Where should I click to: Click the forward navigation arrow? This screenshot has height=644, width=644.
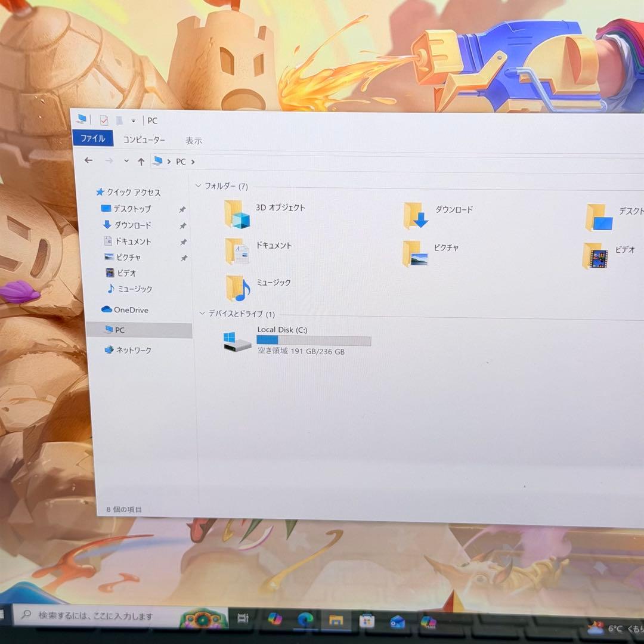pyautogui.click(x=109, y=161)
